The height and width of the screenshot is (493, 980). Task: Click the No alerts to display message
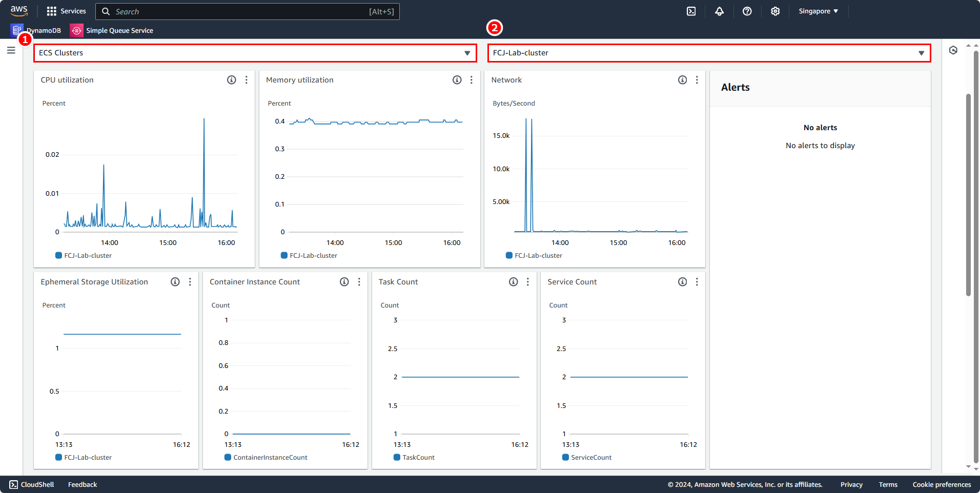click(x=820, y=146)
